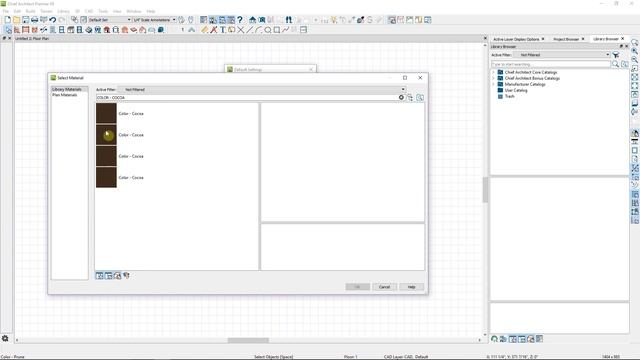
Task: Select Manufacturer Catalogs tree item
Action: click(525, 84)
